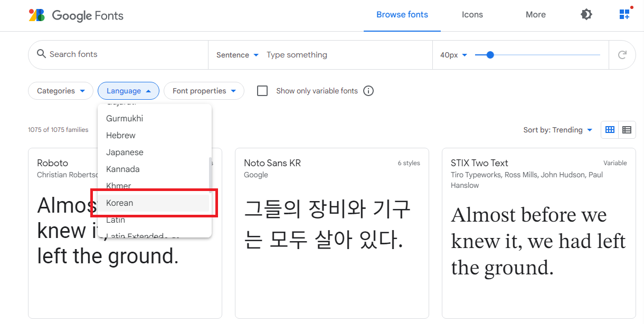Image resolution: width=644 pixels, height=324 pixels.
Task: Check Show only variable fonts
Action: (x=262, y=91)
